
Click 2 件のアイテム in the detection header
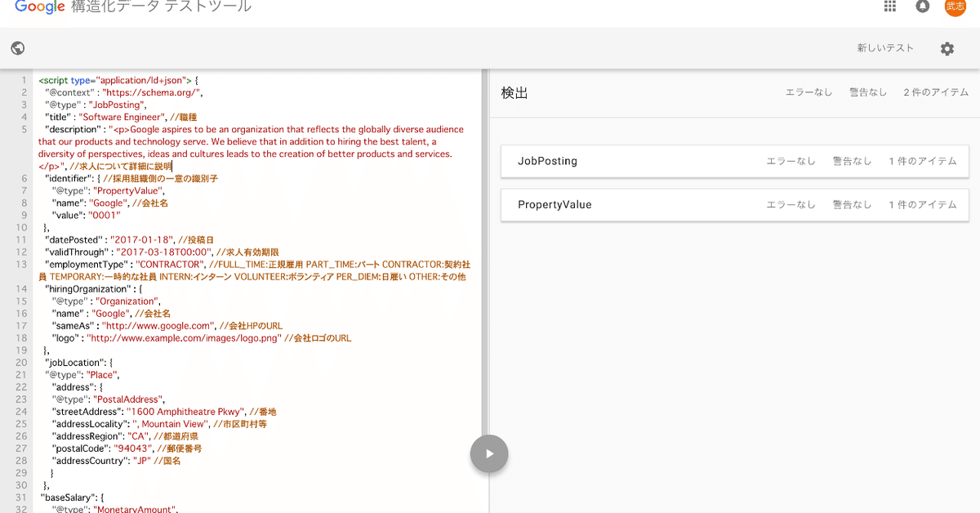point(936,92)
